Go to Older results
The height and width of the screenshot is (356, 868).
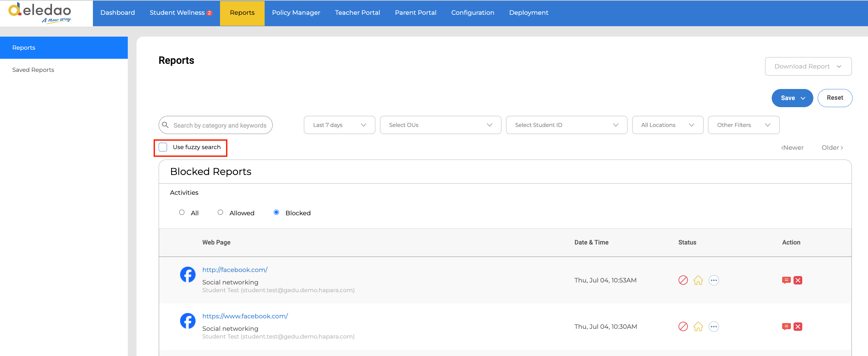(x=832, y=147)
